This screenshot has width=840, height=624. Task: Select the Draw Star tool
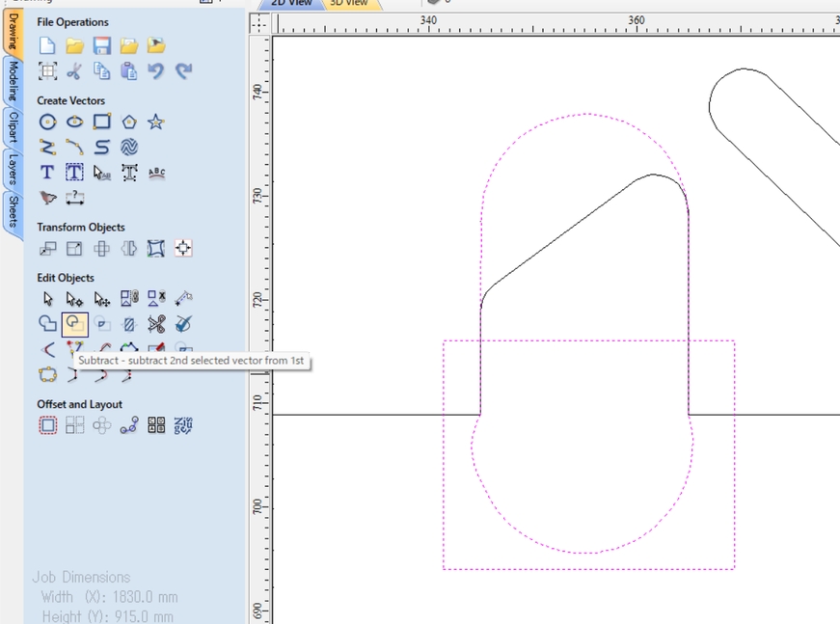pyautogui.click(x=156, y=122)
